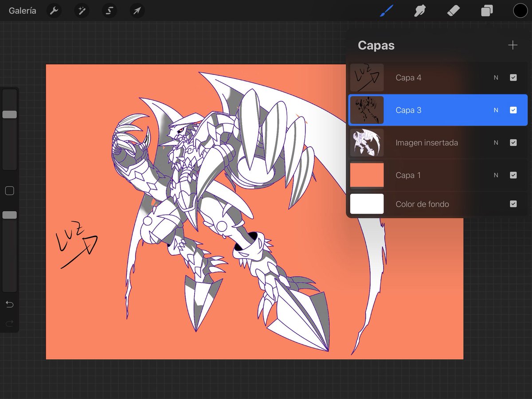The width and height of the screenshot is (532, 399).
Task: Activate the Transform arrow tool
Action: click(x=137, y=11)
